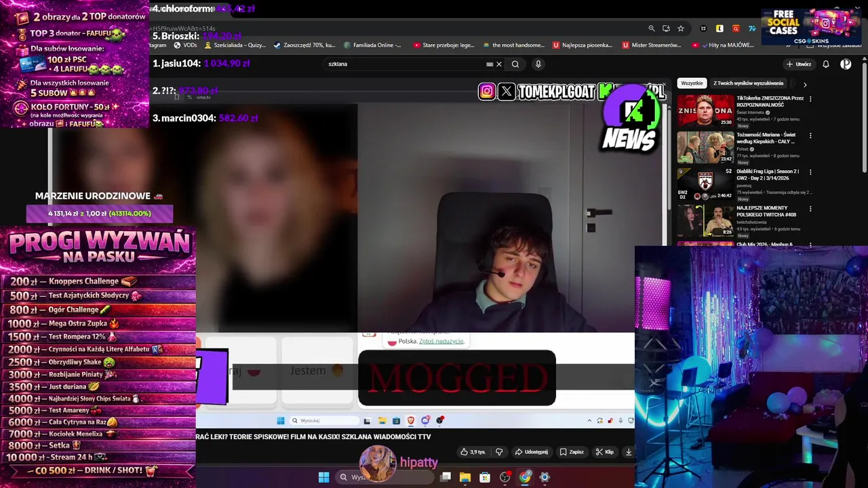Image resolution: width=868 pixels, height=488 pixels.
Task: Open Task View on bottom taskbar
Action: coord(446,477)
